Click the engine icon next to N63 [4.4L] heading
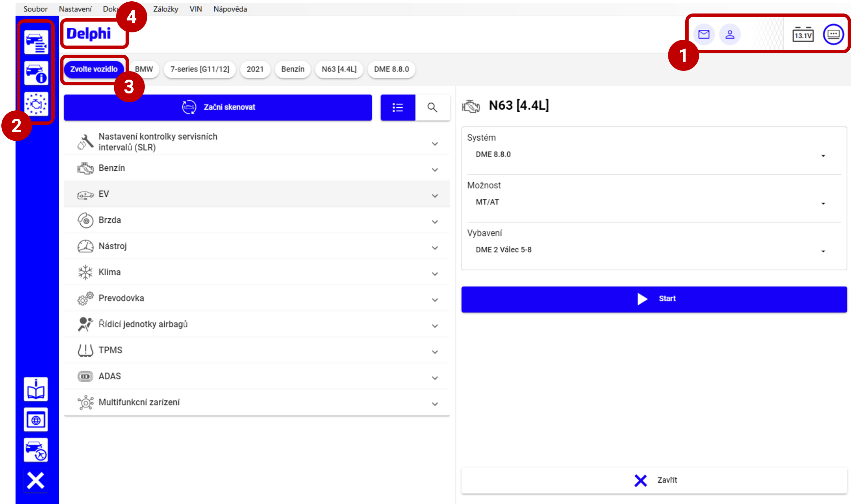This screenshot has height=504, width=851. coord(471,106)
